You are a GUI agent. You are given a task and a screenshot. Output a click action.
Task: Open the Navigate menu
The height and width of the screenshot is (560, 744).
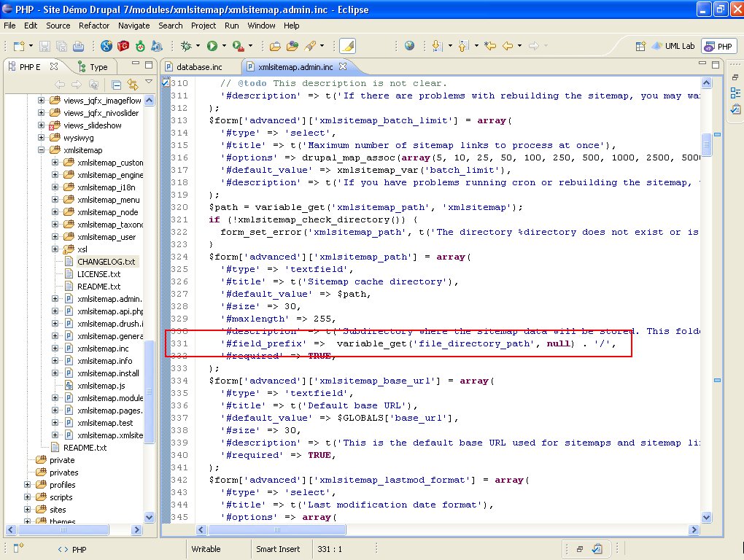coord(133,26)
